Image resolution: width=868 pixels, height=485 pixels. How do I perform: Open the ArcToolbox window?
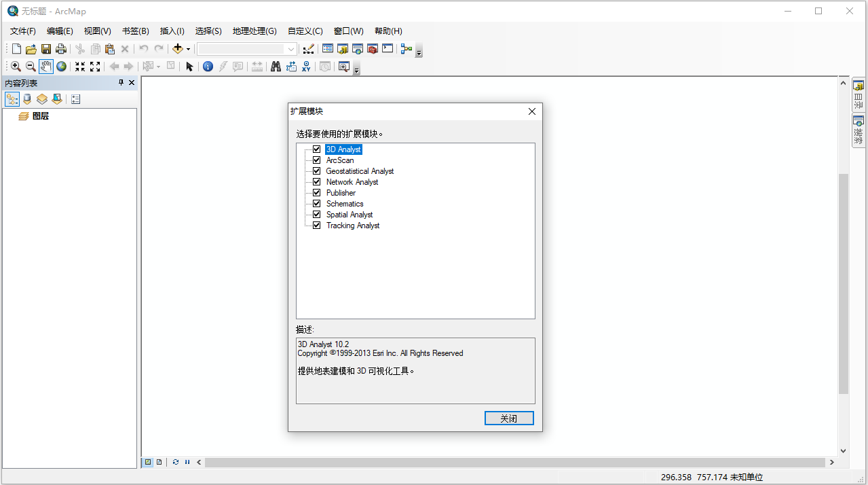373,49
